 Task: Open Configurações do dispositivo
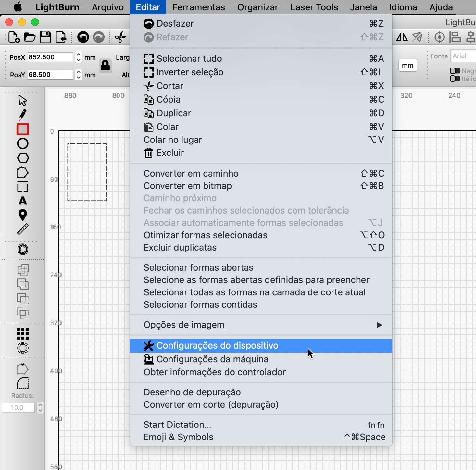click(x=217, y=346)
